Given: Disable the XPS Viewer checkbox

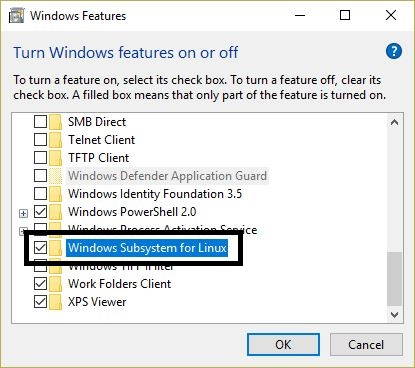Looking at the screenshot, I should click(x=40, y=302).
